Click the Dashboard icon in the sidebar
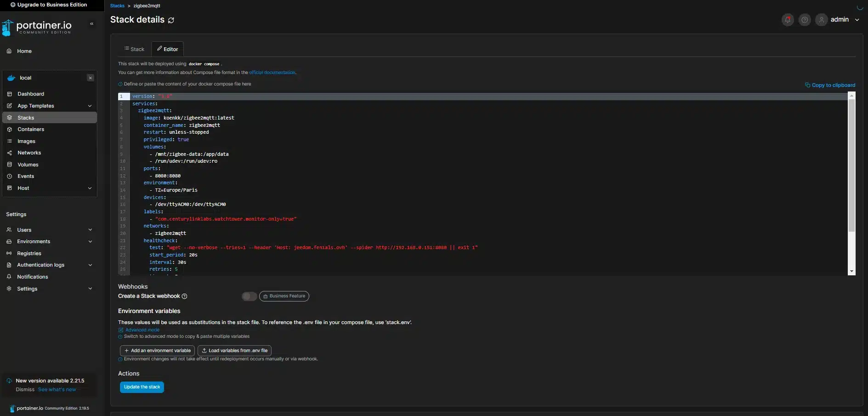Screen dimensions: 868x416 pyautogui.click(x=9, y=94)
